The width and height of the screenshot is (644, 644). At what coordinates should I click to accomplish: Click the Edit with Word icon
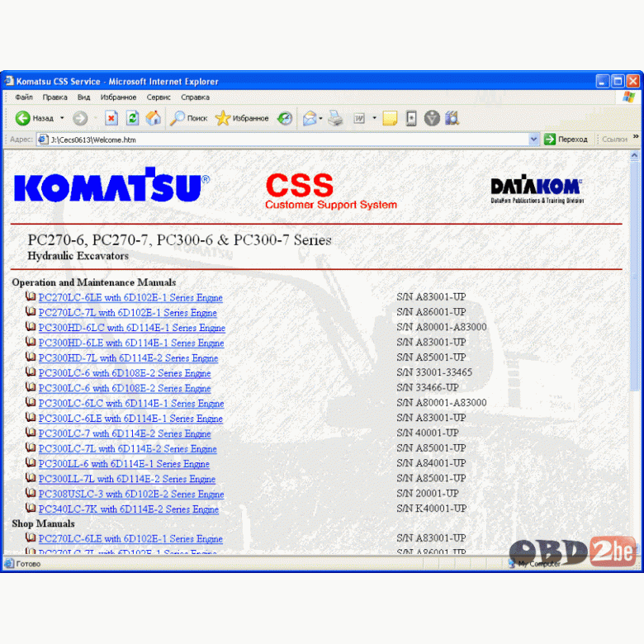point(359,118)
